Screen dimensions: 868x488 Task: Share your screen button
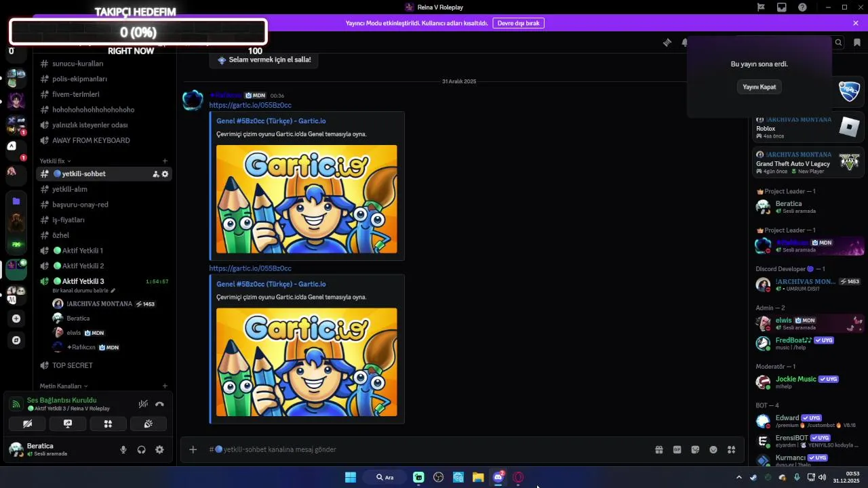click(68, 424)
